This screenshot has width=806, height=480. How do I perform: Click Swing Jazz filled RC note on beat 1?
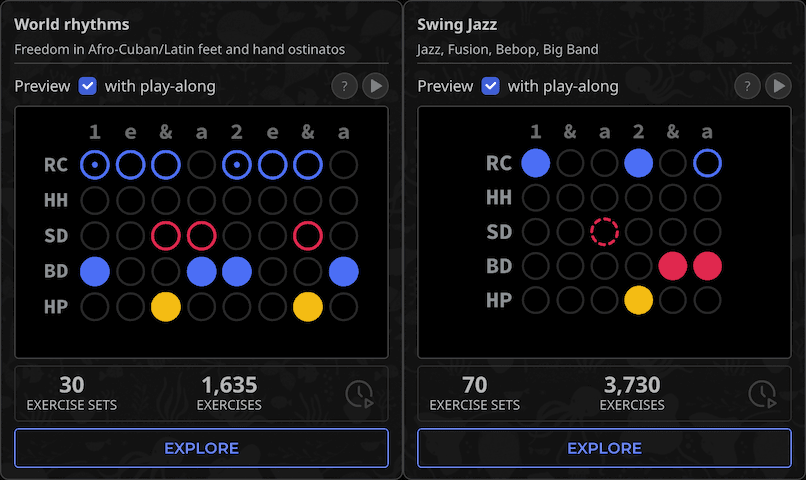[536, 162]
